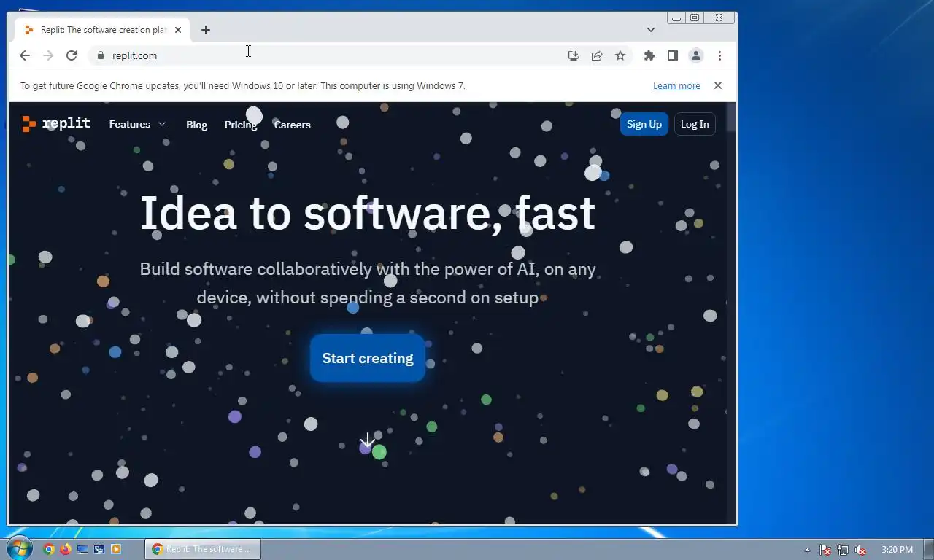Go back with the browser back arrow
The width and height of the screenshot is (934, 560).
click(25, 55)
